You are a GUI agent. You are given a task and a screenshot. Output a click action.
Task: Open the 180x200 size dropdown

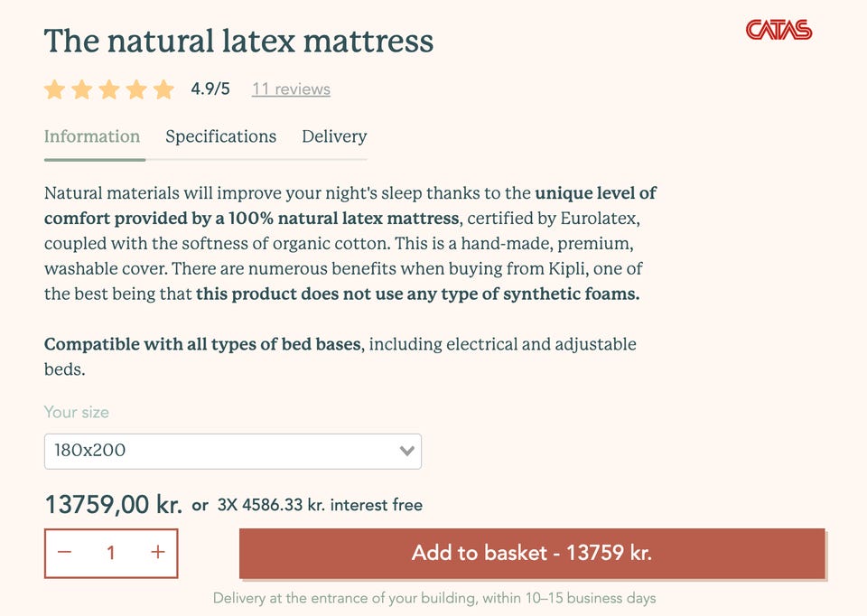click(232, 451)
